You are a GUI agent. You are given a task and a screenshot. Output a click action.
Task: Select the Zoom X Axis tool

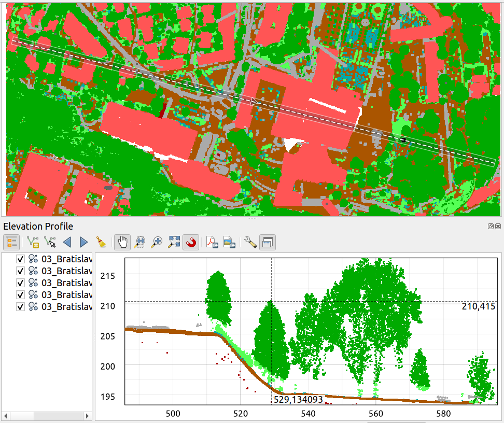click(x=140, y=242)
